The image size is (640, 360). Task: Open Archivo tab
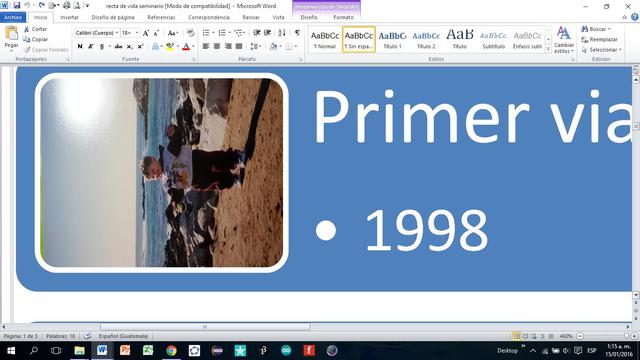point(13,17)
